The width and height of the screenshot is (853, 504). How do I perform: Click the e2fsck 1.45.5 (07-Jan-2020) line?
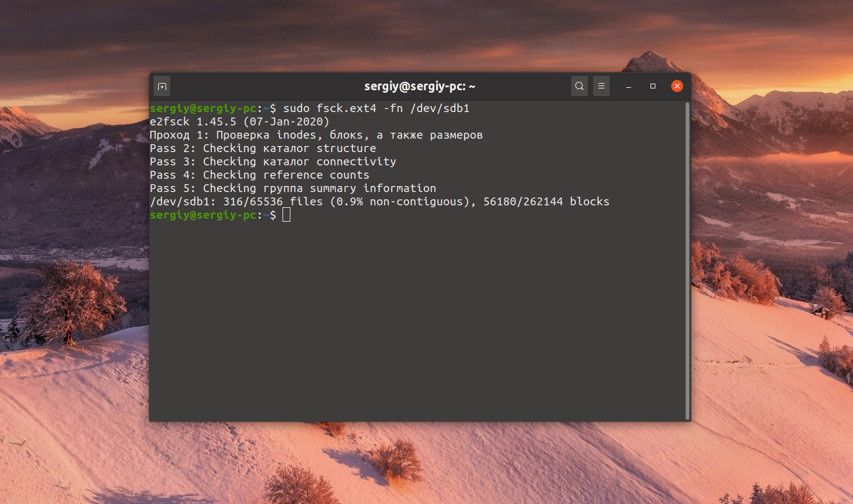[239, 122]
